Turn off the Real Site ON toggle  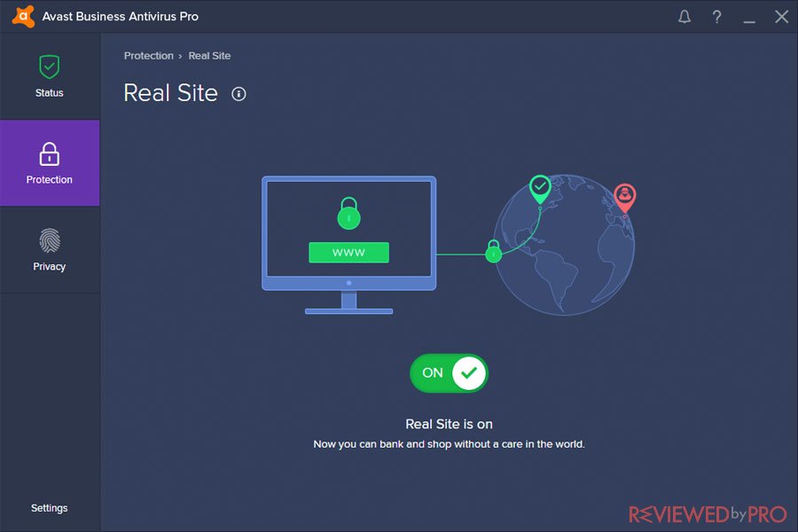[449, 373]
